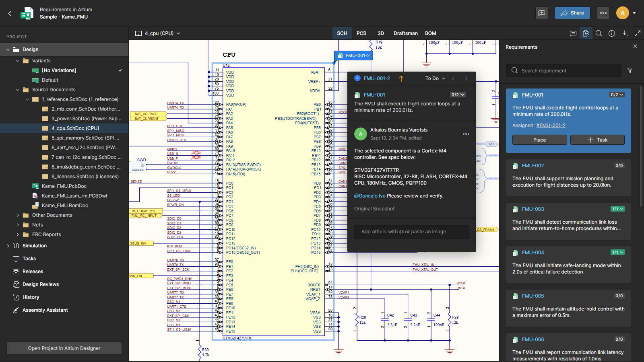Open the more options menu on Alkaios's comment

pos(466,134)
